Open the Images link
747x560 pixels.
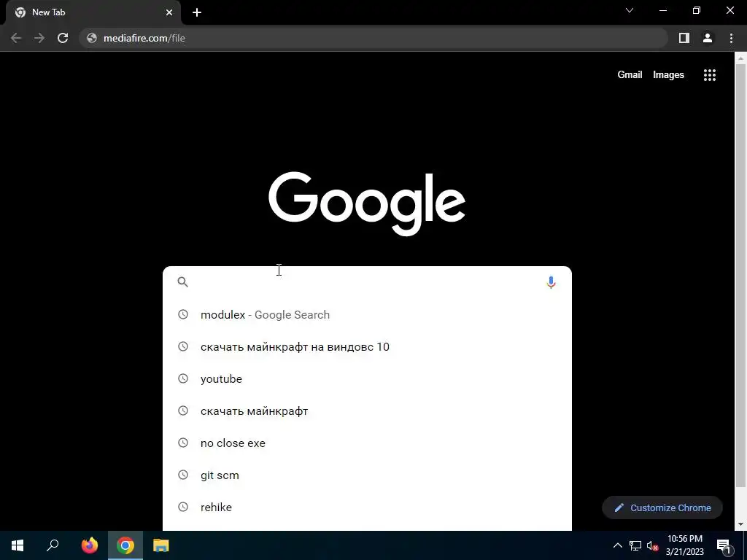[x=668, y=75]
